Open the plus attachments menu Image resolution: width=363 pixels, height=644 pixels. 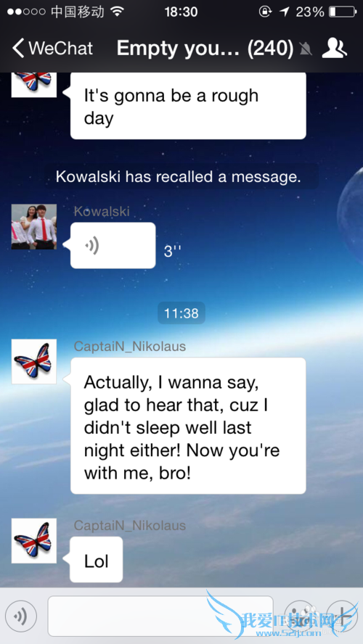[342, 616]
